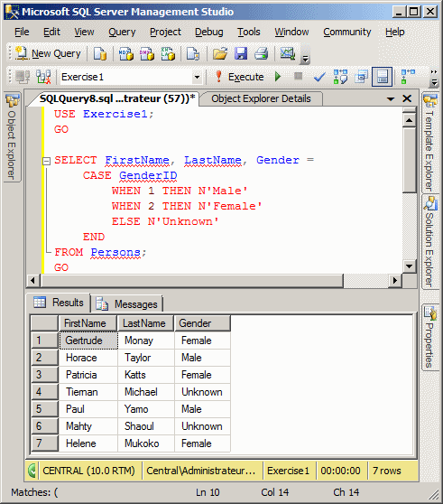Open the standard toolbar overflow options arrow
443x504 pixels.
click(305, 58)
